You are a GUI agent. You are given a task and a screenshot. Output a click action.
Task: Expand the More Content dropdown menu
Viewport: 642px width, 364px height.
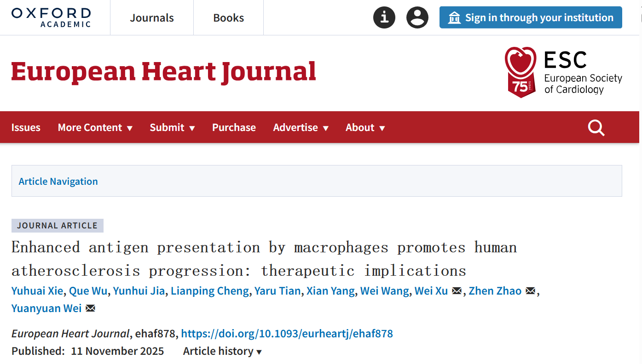95,128
